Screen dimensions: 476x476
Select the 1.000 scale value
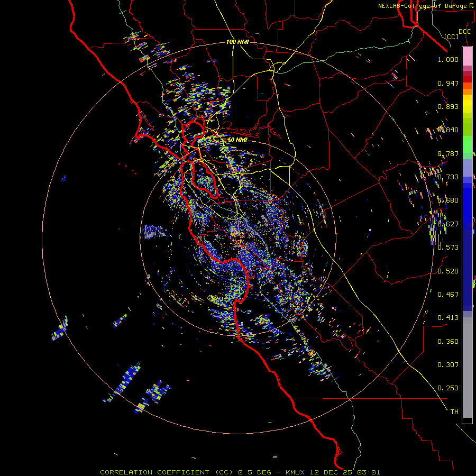[448, 59]
